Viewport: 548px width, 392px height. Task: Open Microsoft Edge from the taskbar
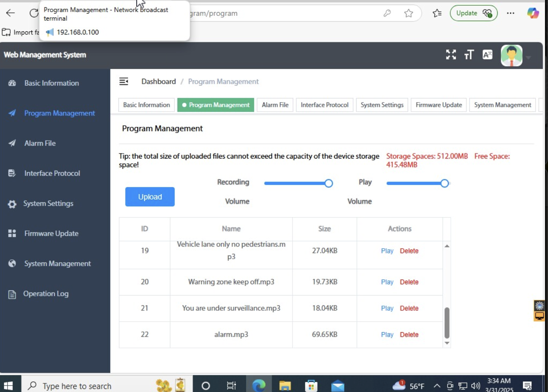[259, 386]
